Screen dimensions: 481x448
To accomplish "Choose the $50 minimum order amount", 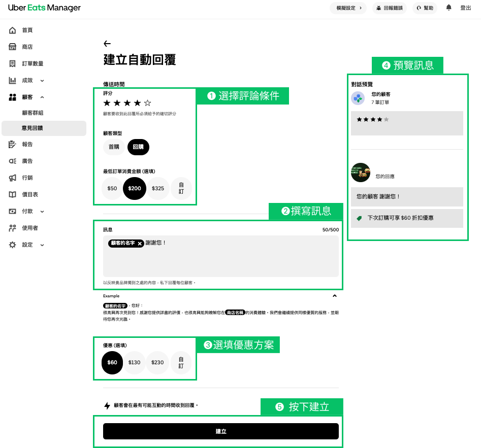I will tap(112, 188).
